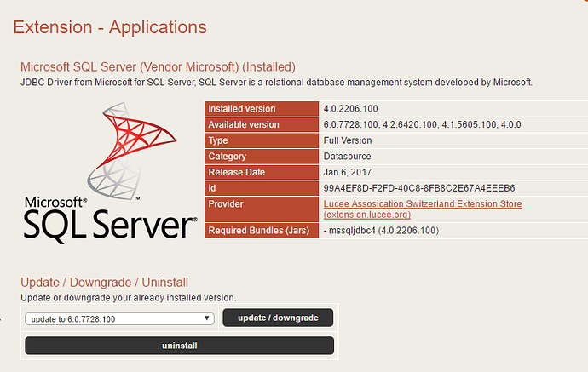Open the Lucee Association Switzerland Extension Store link
Screen dimensions: 588x372
pos(423,209)
